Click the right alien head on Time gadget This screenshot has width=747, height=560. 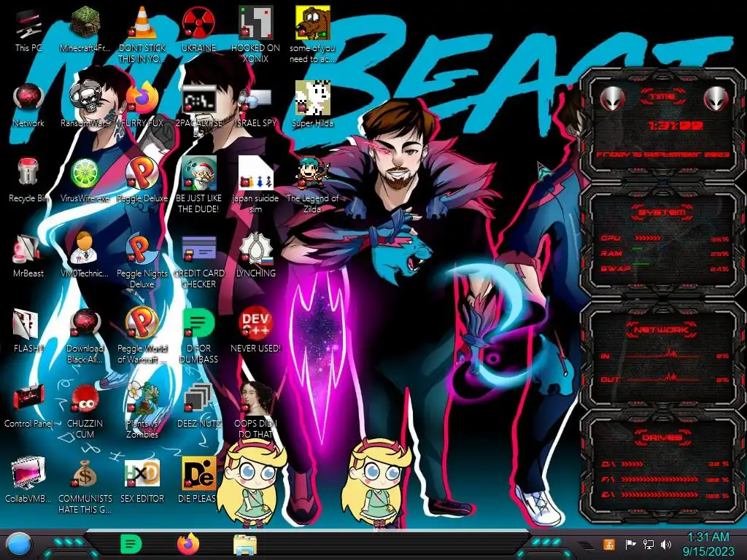716,98
